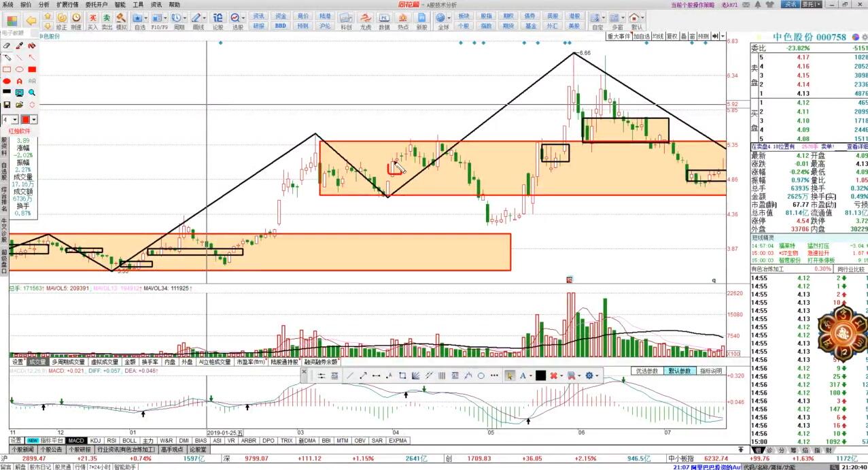Pick the trend line tool in floating toolbar

coord(350,375)
